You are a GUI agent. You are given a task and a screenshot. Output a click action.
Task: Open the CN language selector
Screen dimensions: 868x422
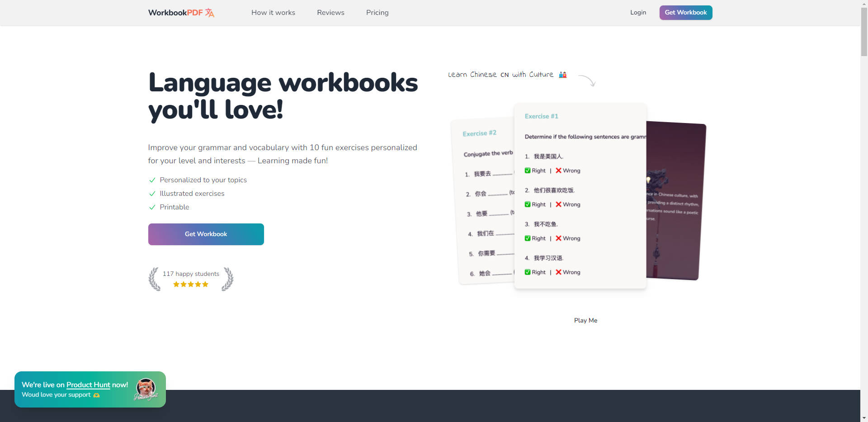click(x=504, y=75)
